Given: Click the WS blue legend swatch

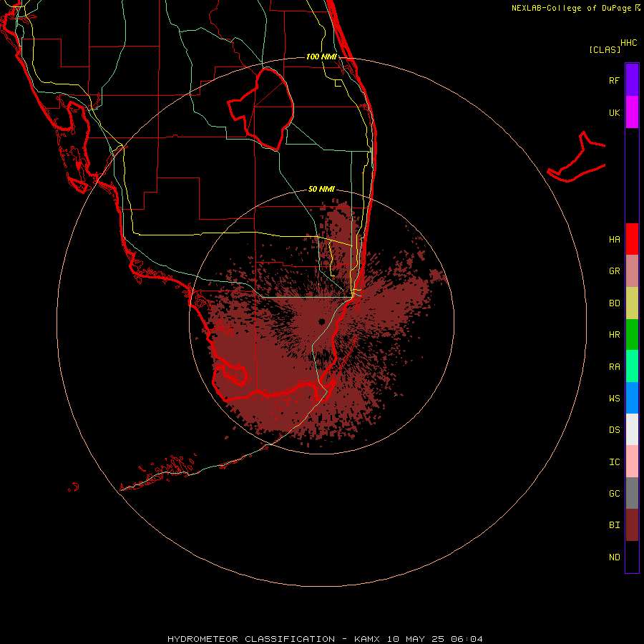Looking at the screenshot, I should coord(632,398).
